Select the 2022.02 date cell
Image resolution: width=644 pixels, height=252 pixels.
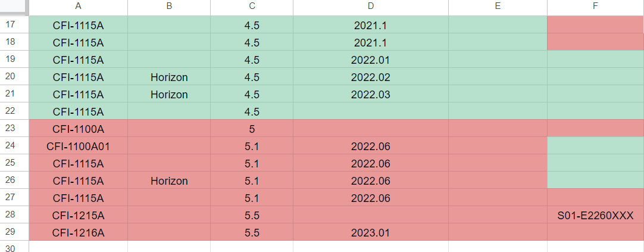point(370,77)
